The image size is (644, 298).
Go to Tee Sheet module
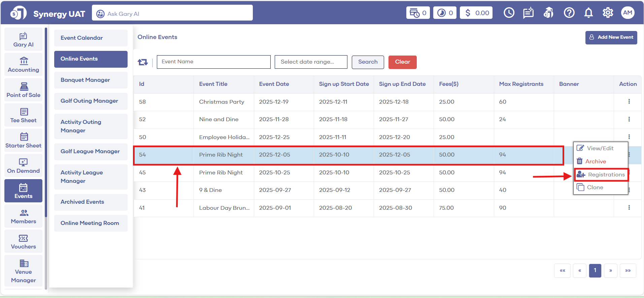pyautogui.click(x=24, y=115)
